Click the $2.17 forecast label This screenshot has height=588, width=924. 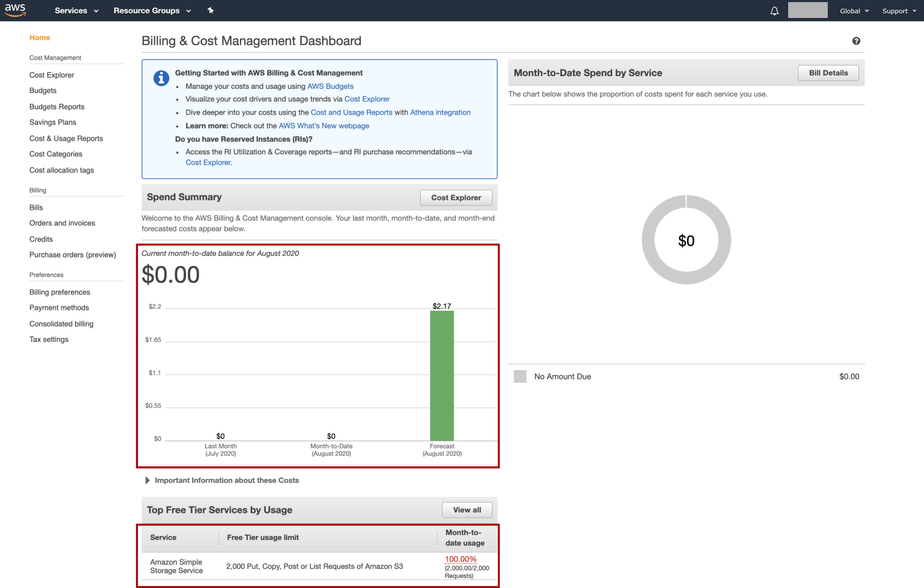pyautogui.click(x=442, y=306)
